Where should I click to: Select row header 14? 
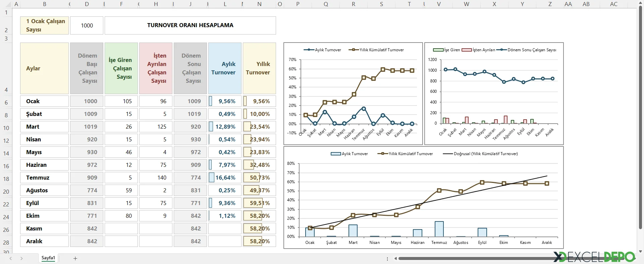pyautogui.click(x=6, y=153)
